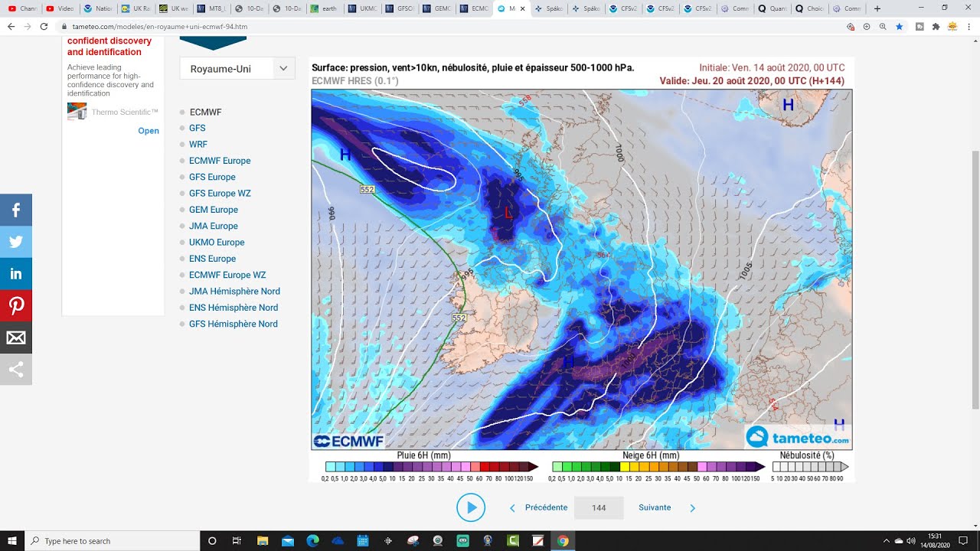Go to next forecast step arrow
This screenshot has width=980, height=551.
(693, 508)
